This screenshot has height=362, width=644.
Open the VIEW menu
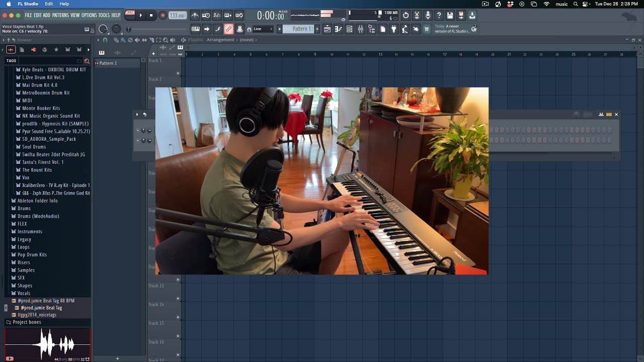[x=75, y=16]
